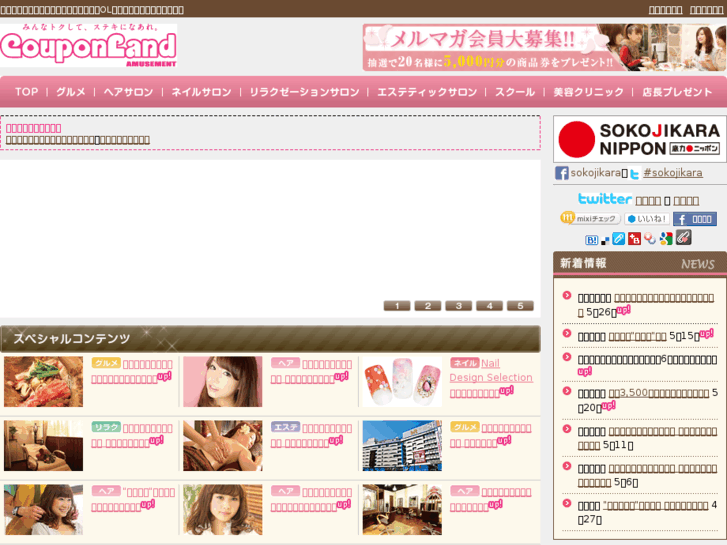
Task: Follow the #sokojikara hashtag link
Action: 673,173
